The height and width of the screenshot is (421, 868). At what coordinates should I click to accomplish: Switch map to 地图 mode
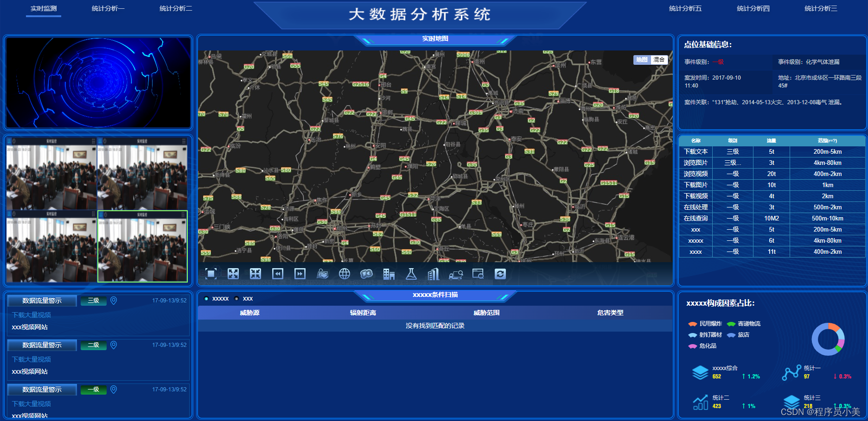(x=642, y=60)
